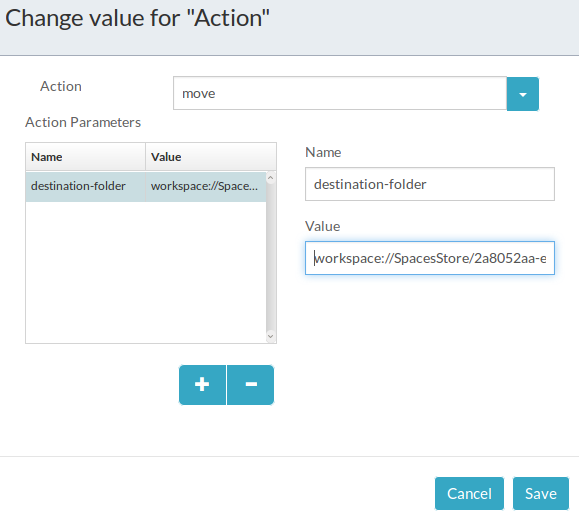Click the Name label above input
The width and height of the screenshot is (579, 518).
click(x=323, y=152)
